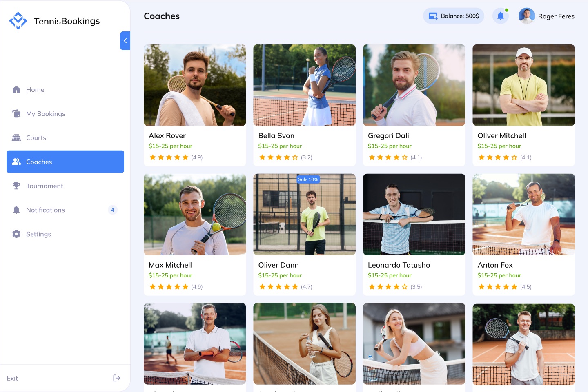588x392 pixels.
Task: Click the Oliver Dann name
Action: 278,265
